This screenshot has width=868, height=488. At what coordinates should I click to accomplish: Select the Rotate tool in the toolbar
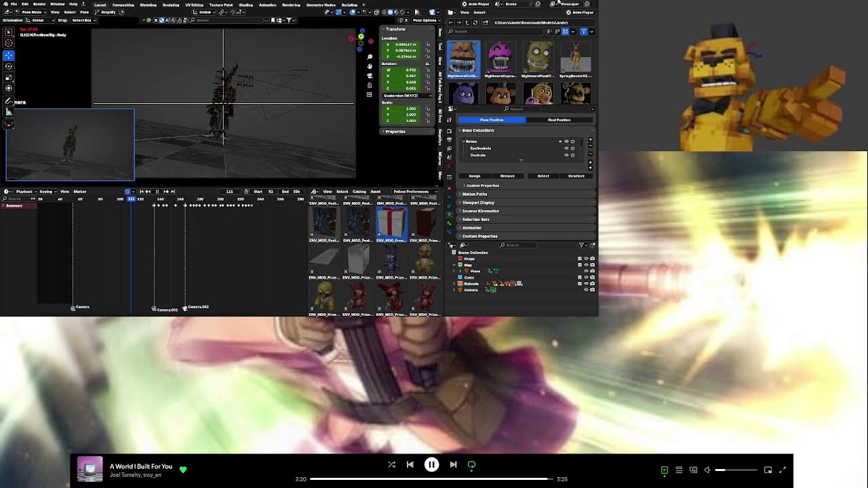click(9, 66)
